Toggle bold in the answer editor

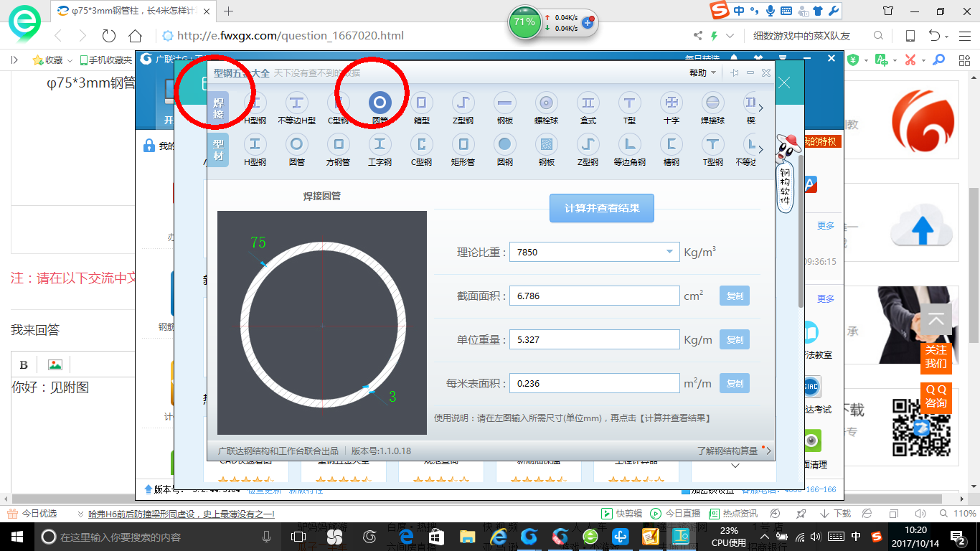click(24, 364)
